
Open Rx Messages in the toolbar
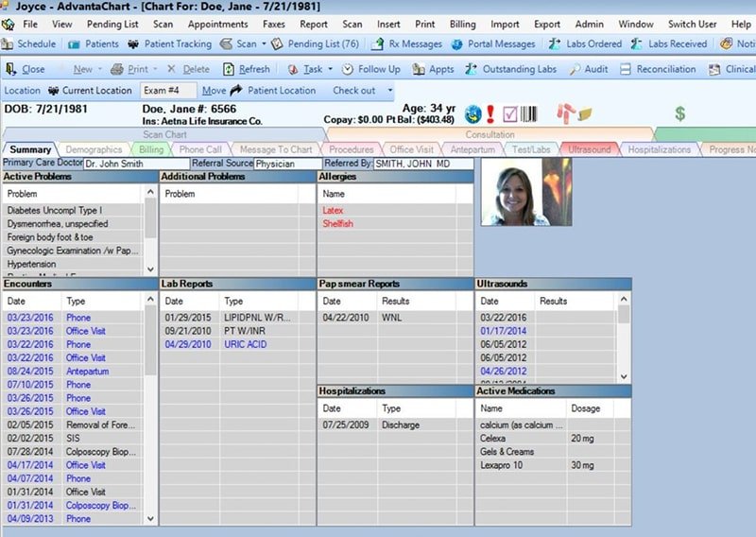[x=406, y=43]
